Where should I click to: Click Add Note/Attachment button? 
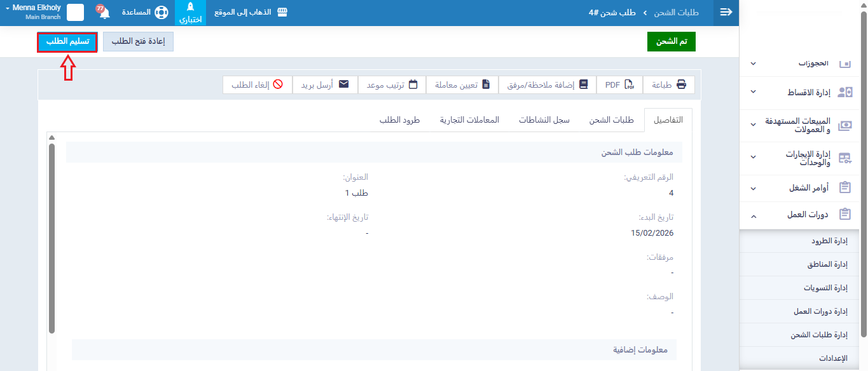pos(547,84)
